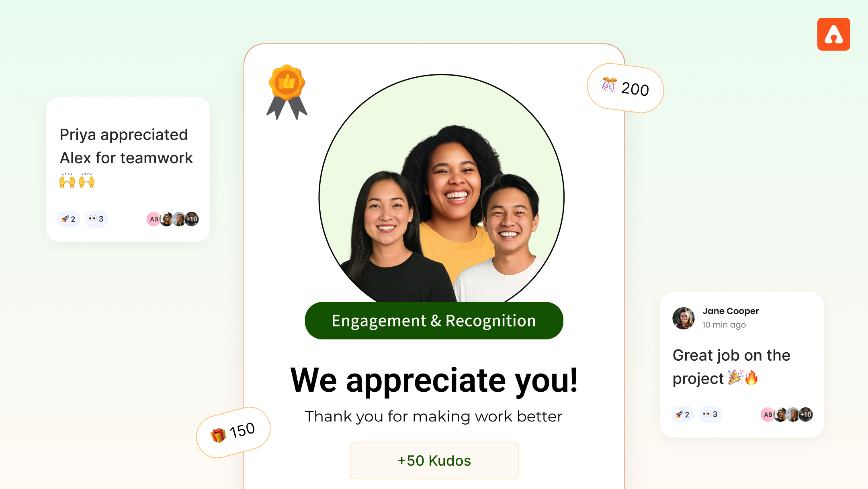Click the party popper emoji in Jane's post
868x489 pixels.
point(735,378)
